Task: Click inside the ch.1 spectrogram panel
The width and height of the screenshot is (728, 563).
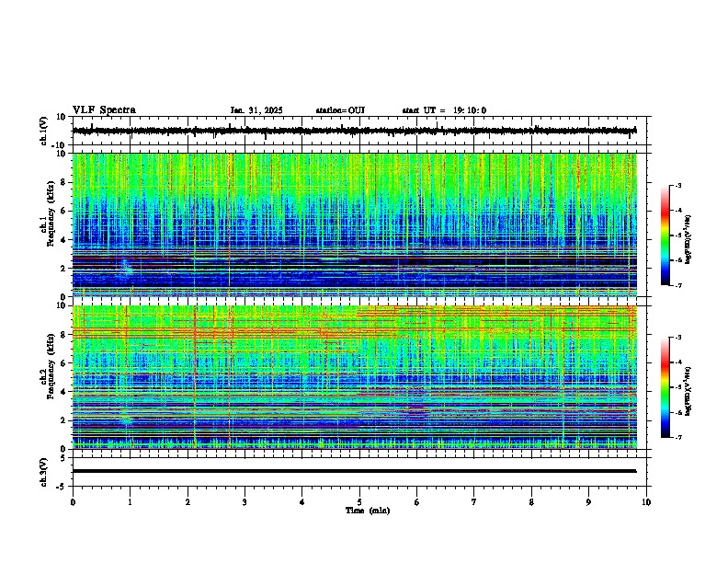Action: 354,224
